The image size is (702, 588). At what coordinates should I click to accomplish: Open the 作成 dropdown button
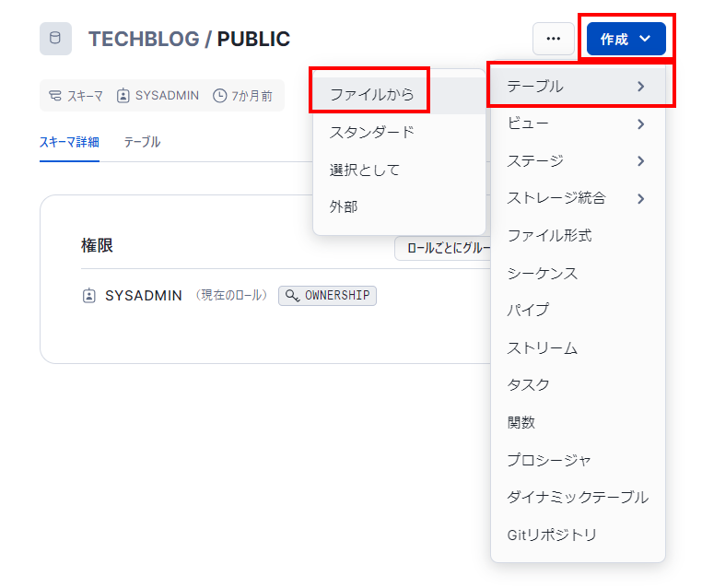click(626, 39)
